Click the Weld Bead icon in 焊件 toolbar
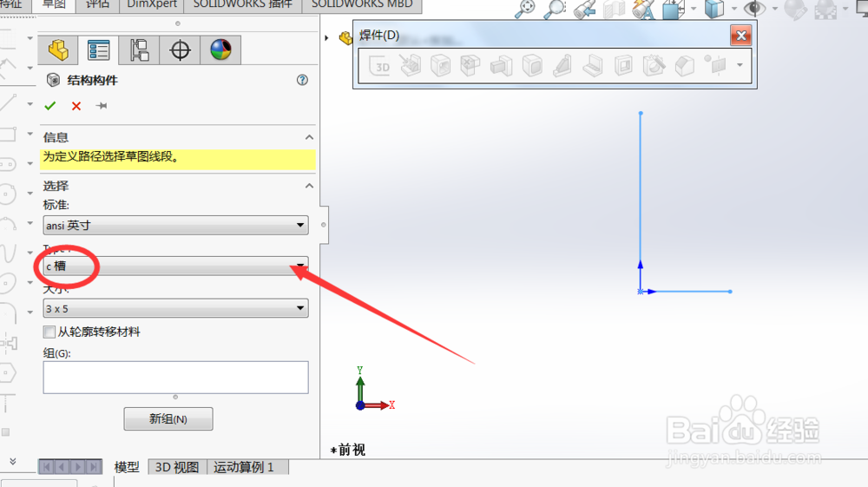Screen dimensions: 868x487 click(x=593, y=66)
